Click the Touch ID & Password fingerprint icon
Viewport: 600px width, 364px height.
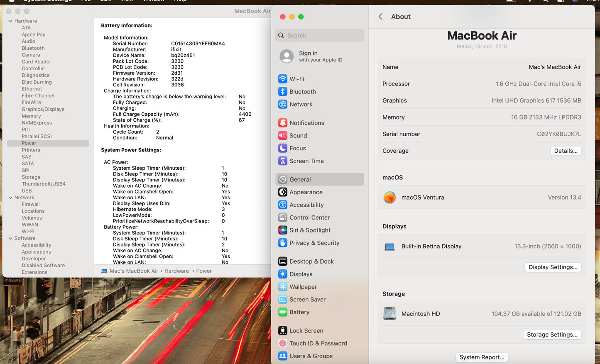click(283, 344)
